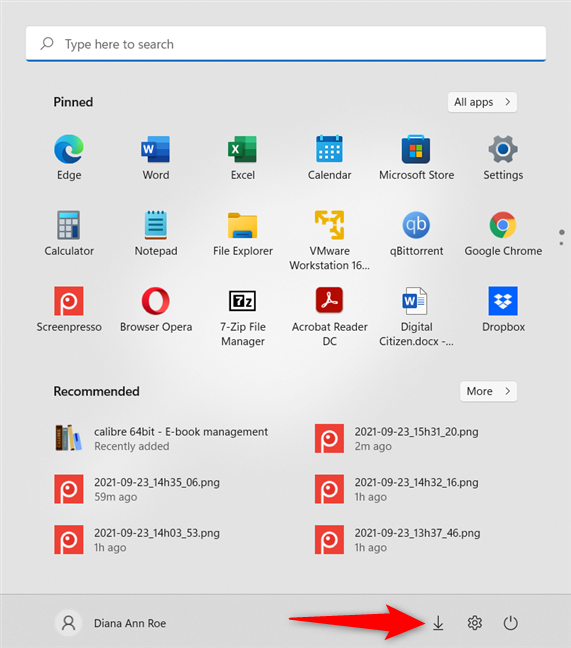Image resolution: width=571 pixels, height=648 pixels.
Task: Open pinned Digital Citizen.docx document
Action: [x=416, y=317]
